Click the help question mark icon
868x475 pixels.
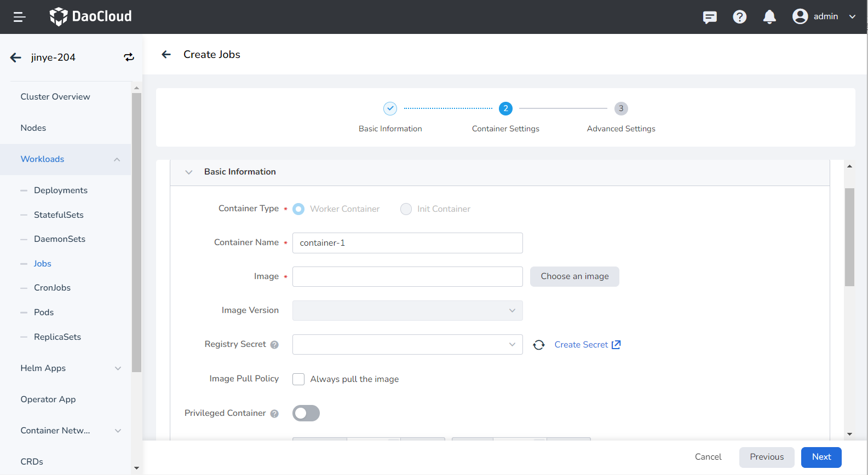[x=739, y=17]
